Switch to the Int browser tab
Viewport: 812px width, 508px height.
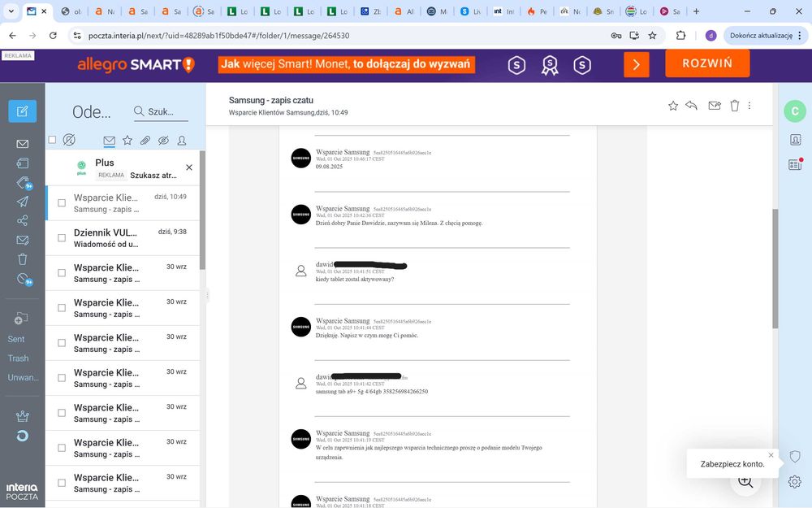[504, 11]
